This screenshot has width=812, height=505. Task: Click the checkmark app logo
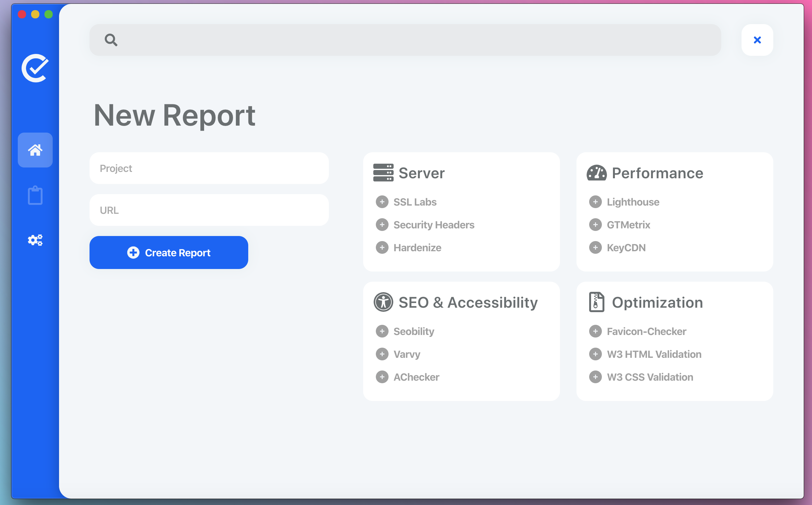point(35,68)
